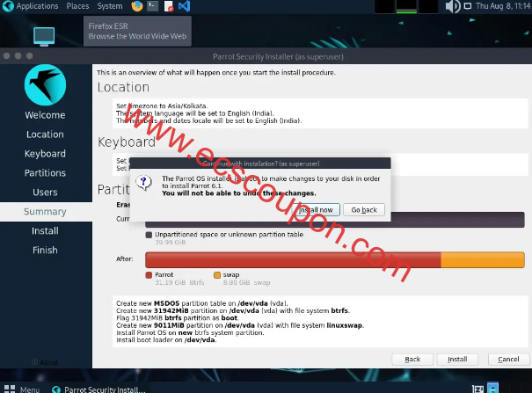The width and height of the screenshot is (532, 393).
Task: Click the question mark dialog icon
Action: point(143,183)
